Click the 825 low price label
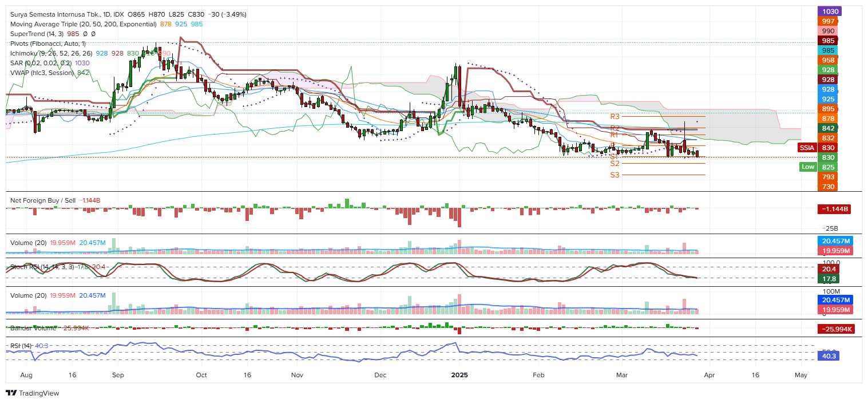 828,167
